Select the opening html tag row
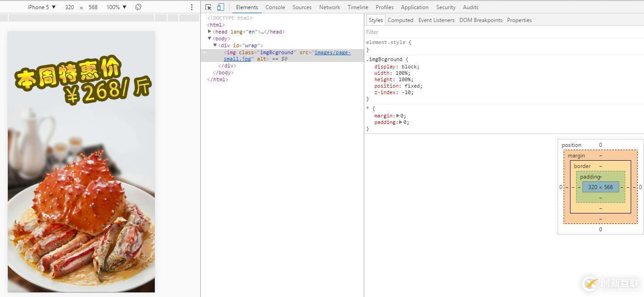Viewport: 644px width, 297px height. (216, 25)
